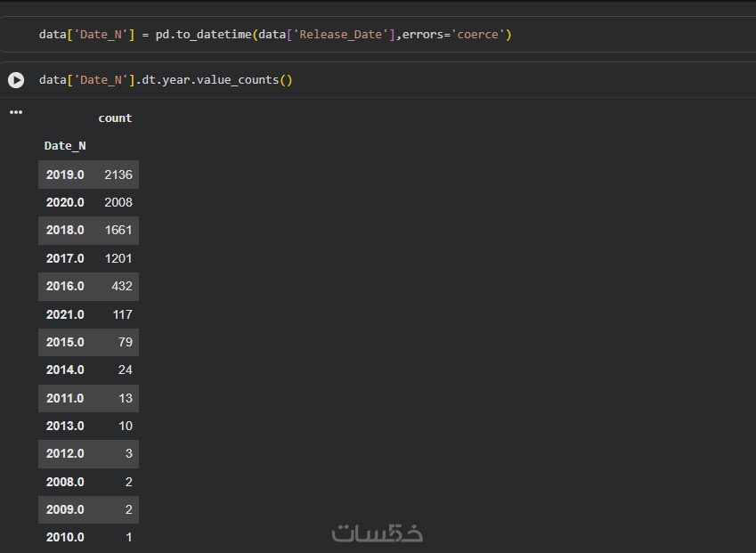Select the 2008.0 row label

[65, 482]
